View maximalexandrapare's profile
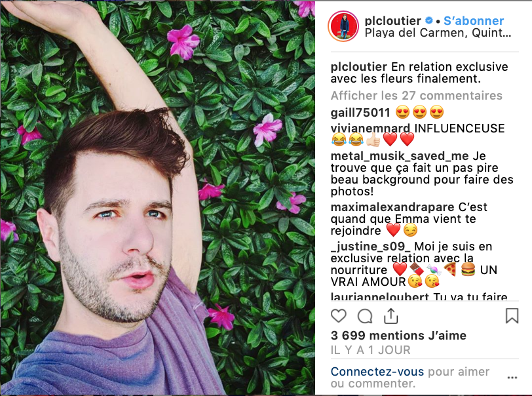The width and height of the screenshot is (532, 396). pyautogui.click(x=392, y=207)
